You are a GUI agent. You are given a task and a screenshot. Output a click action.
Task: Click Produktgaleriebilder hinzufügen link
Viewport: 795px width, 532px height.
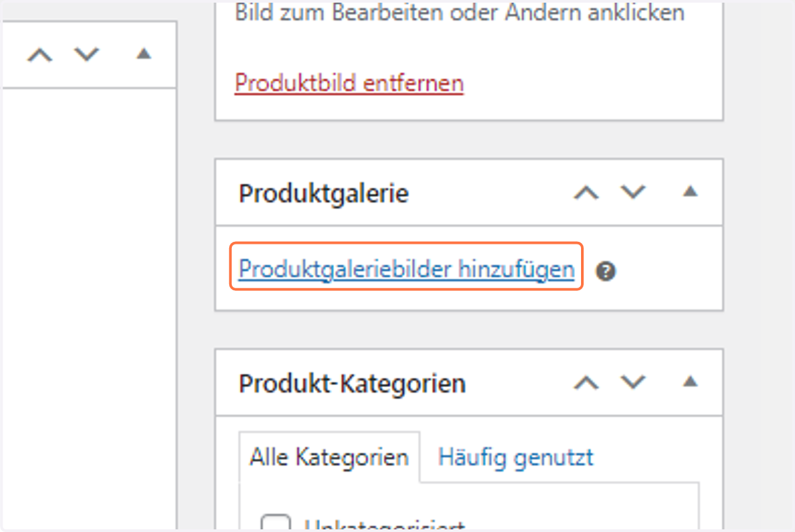(406, 270)
